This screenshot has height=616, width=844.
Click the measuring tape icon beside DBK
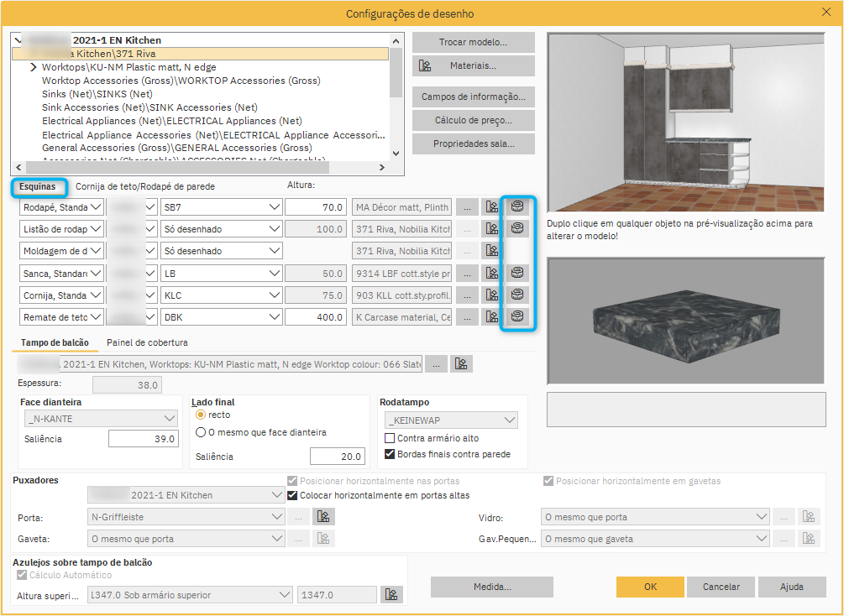click(x=516, y=316)
